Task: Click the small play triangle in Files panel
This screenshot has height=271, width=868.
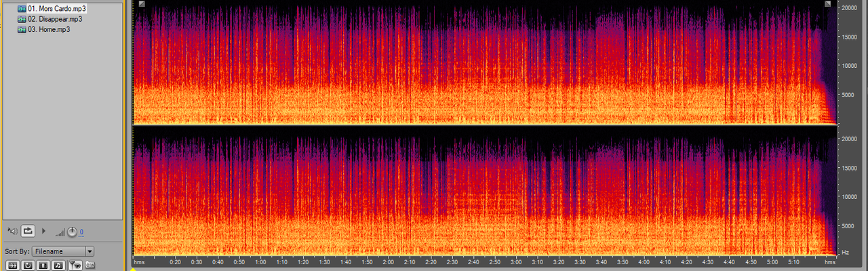Action: click(44, 231)
